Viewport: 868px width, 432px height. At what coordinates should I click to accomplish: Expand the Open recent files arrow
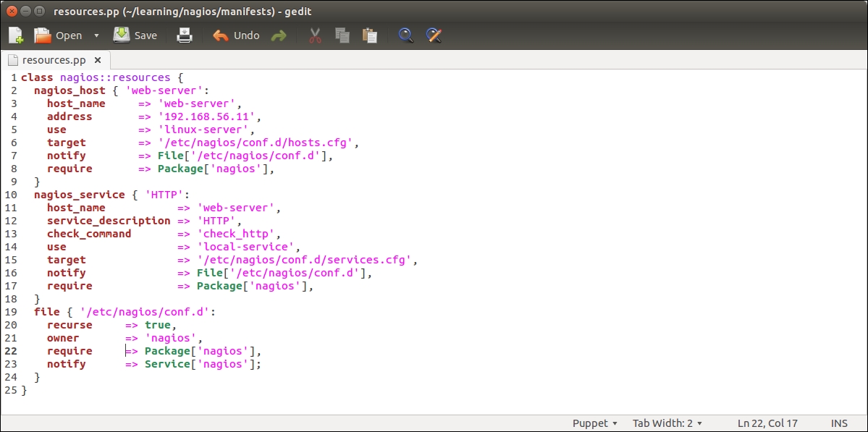(x=96, y=35)
